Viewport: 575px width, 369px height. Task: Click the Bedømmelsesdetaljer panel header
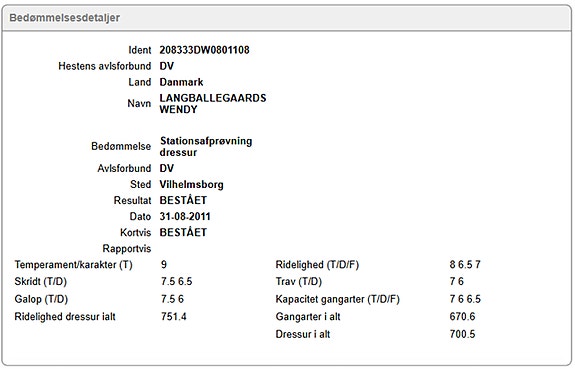[x=286, y=18]
